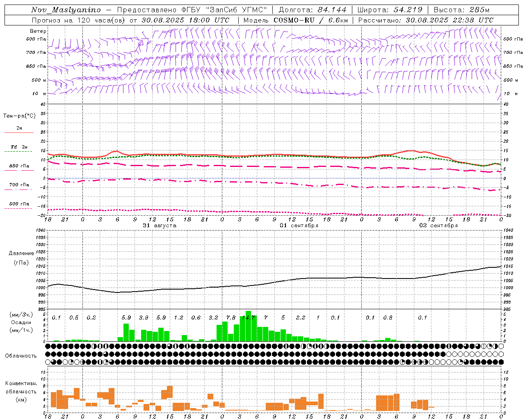The width and height of the screenshot is (525, 420).
Task: Select the latitude value 54.219
Action: 408,10
